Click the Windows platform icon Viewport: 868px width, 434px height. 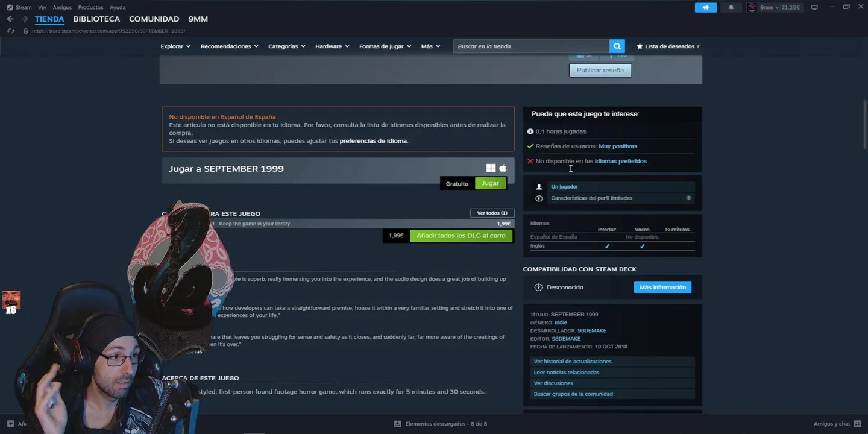click(491, 168)
